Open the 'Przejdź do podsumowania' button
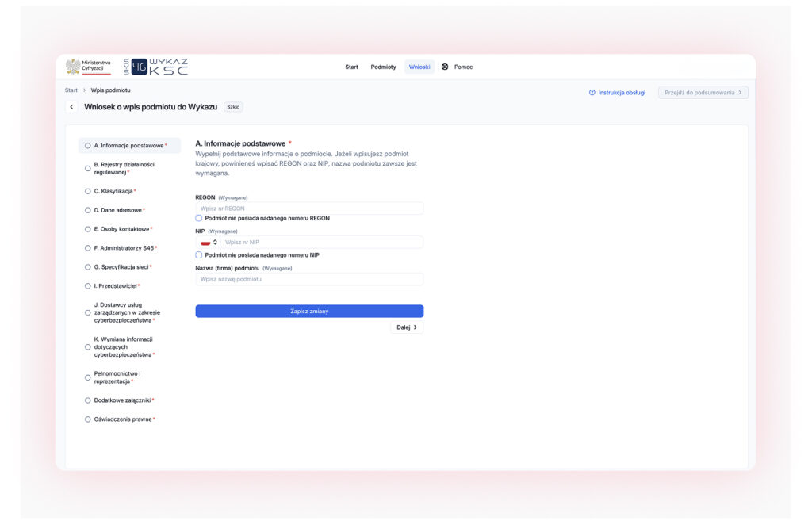 pyautogui.click(x=703, y=93)
